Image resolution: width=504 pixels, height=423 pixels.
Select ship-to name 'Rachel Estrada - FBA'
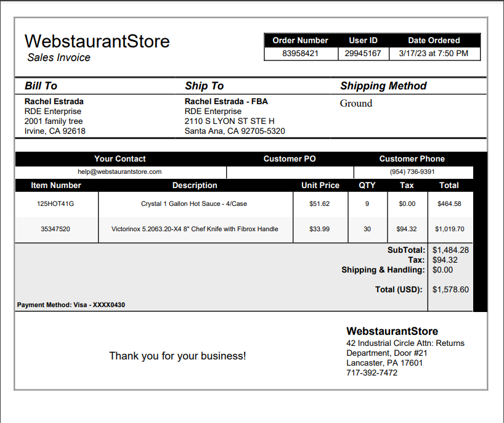click(226, 102)
